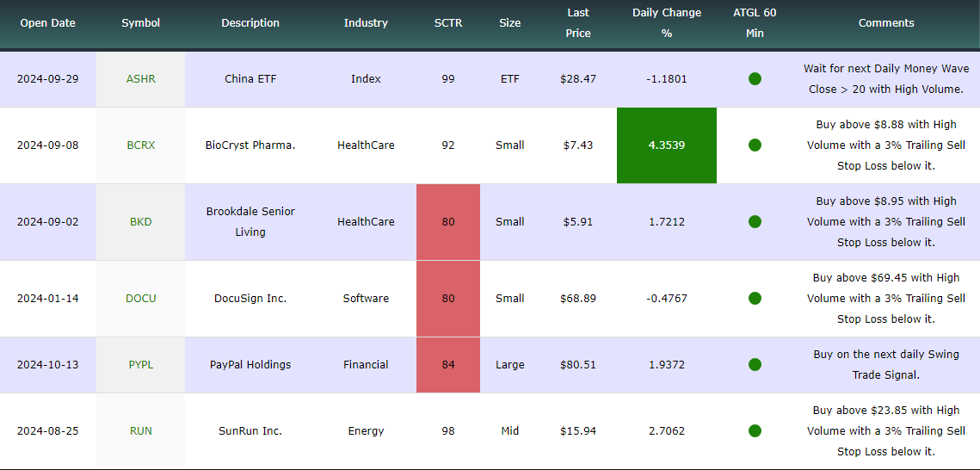The image size is (980, 470).
Task: Click the comment about Daily Money Wave
Action: click(x=885, y=78)
